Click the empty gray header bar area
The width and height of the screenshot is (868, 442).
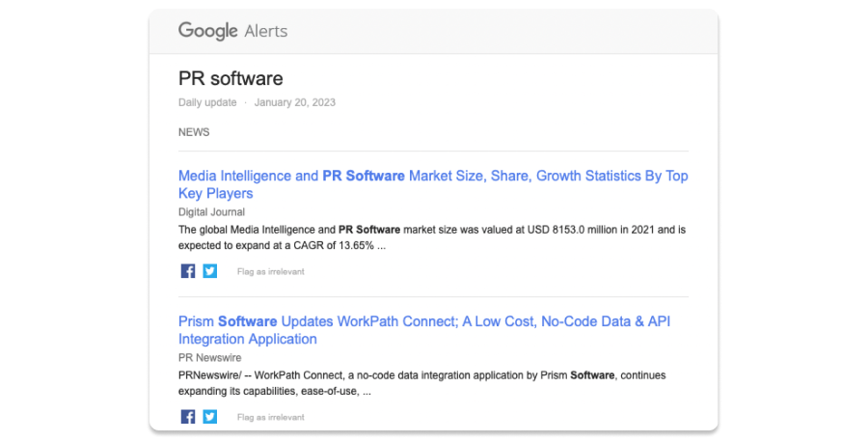click(502, 31)
